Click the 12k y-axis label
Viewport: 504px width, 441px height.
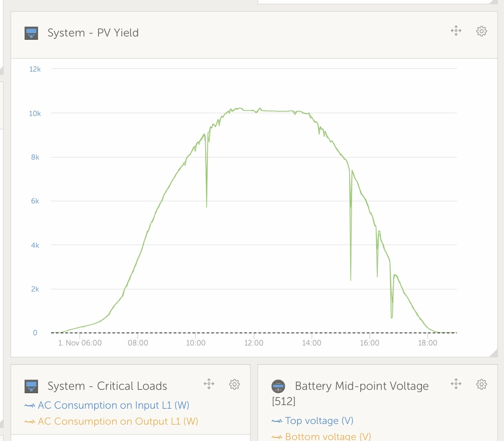35,69
